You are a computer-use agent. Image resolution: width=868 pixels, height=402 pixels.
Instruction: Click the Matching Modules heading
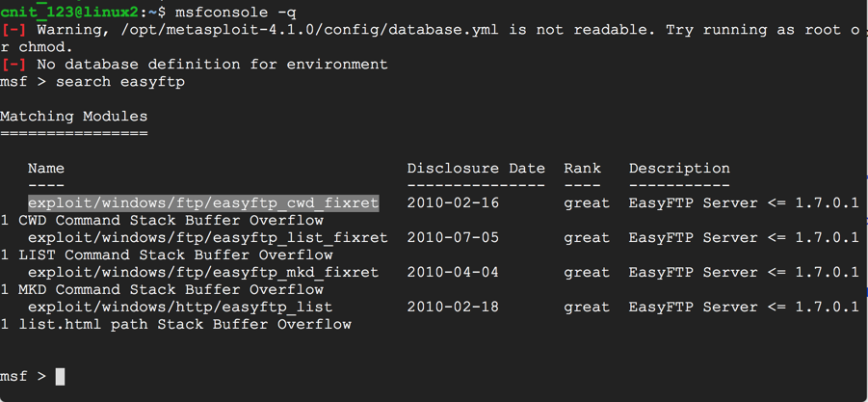click(74, 117)
